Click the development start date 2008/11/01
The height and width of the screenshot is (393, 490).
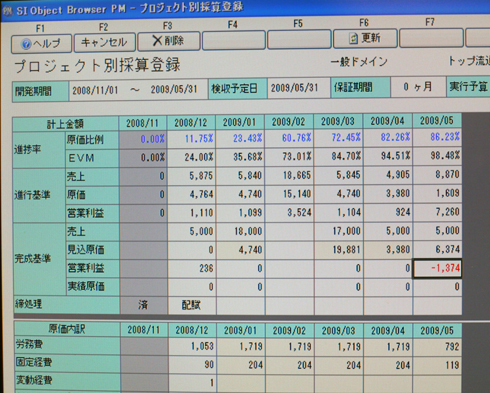click(95, 90)
